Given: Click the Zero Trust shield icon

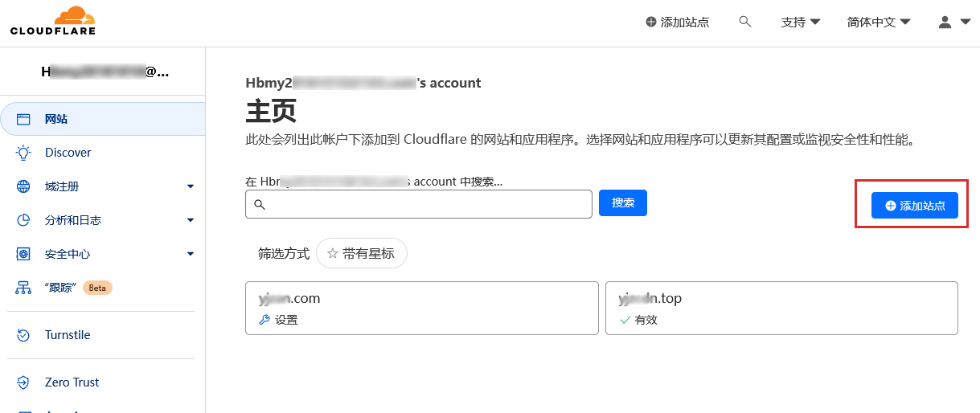Looking at the screenshot, I should click(x=23, y=382).
